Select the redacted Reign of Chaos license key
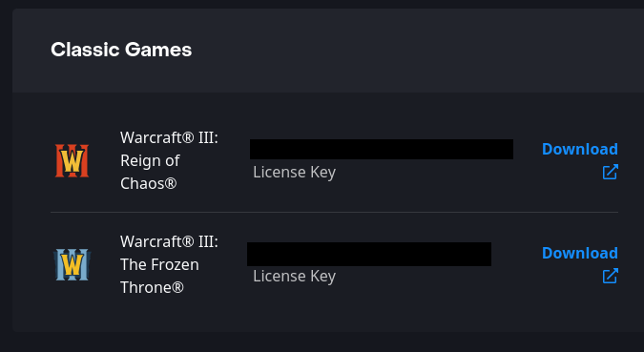The image size is (644, 352). click(381, 149)
